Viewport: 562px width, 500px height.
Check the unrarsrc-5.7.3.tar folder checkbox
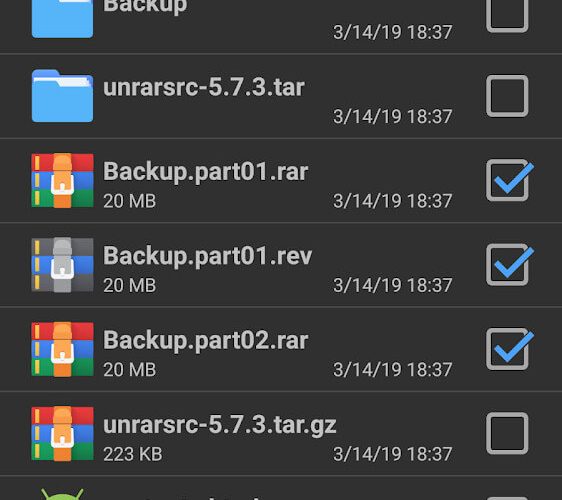pyautogui.click(x=507, y=96)
